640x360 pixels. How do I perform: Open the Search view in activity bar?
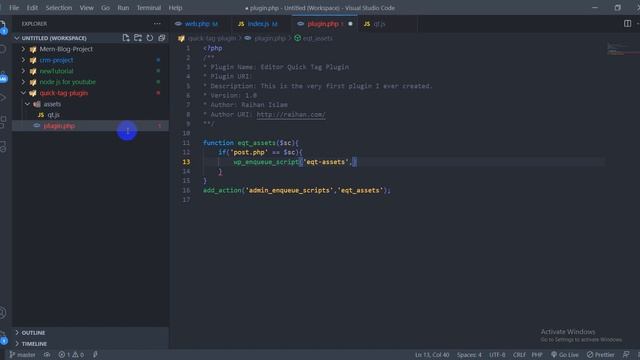[3, 49]
